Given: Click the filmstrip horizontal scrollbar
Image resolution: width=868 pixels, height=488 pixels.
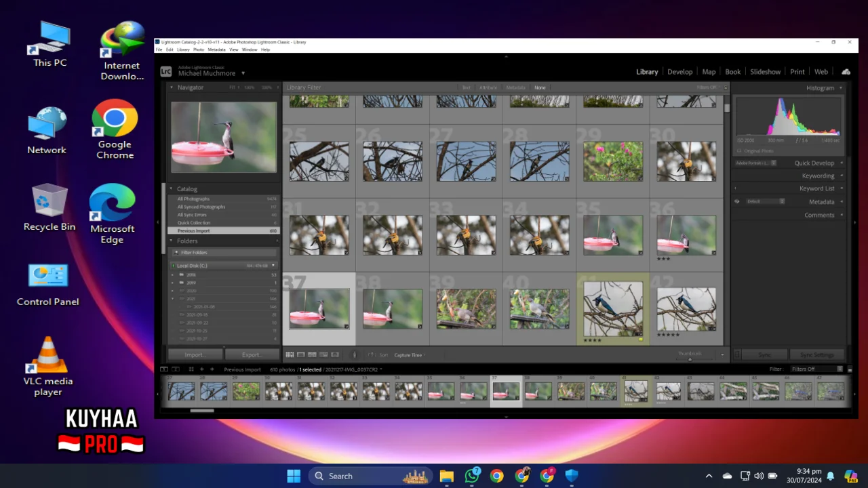Looking at the screenshot, I should (202, 410).
